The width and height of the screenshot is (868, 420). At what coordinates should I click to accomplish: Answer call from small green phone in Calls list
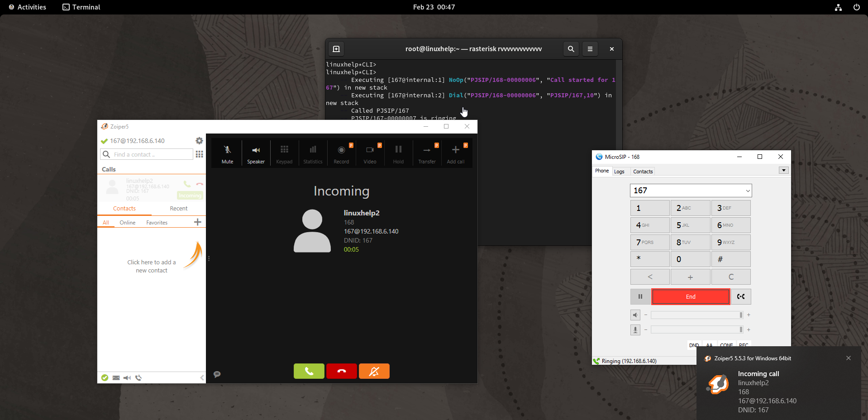coord(187,184)
